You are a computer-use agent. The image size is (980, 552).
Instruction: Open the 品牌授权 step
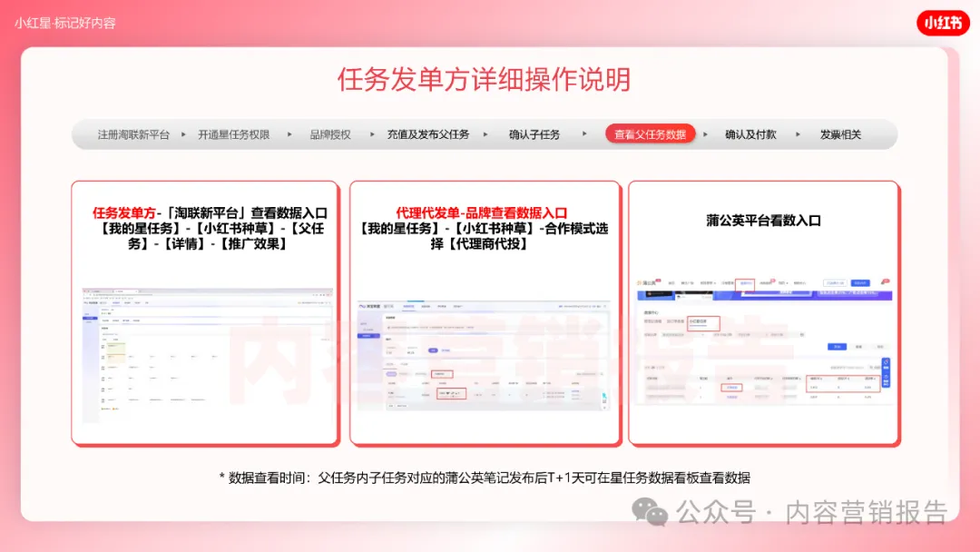tap(330, 134)
